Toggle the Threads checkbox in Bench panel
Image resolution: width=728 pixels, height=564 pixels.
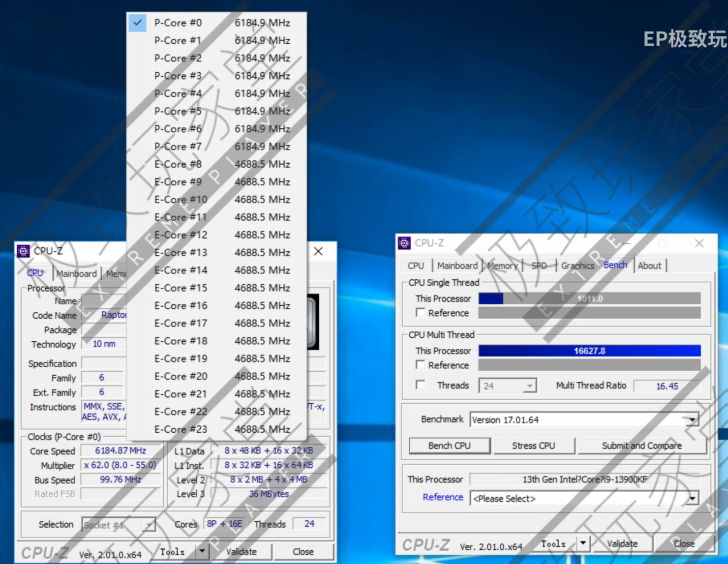tap(420, 385)
